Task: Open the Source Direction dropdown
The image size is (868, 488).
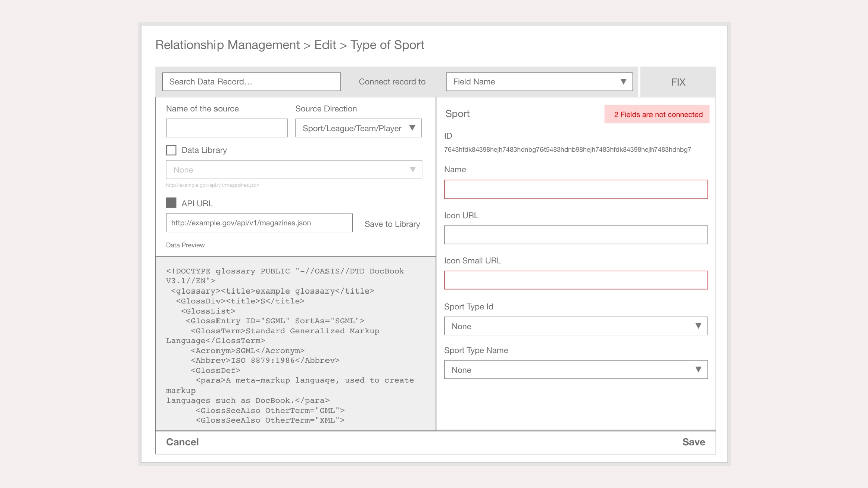Action: tap(359, 128)
